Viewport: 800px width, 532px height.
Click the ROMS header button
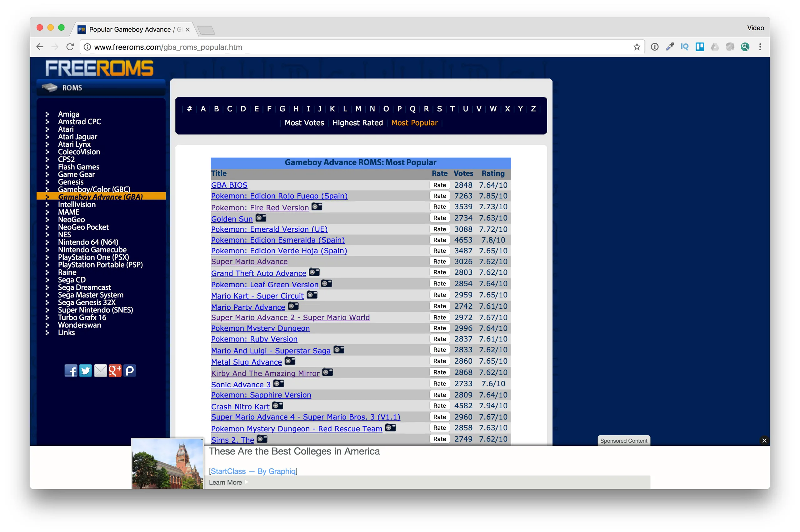click(x=101, y=87)
